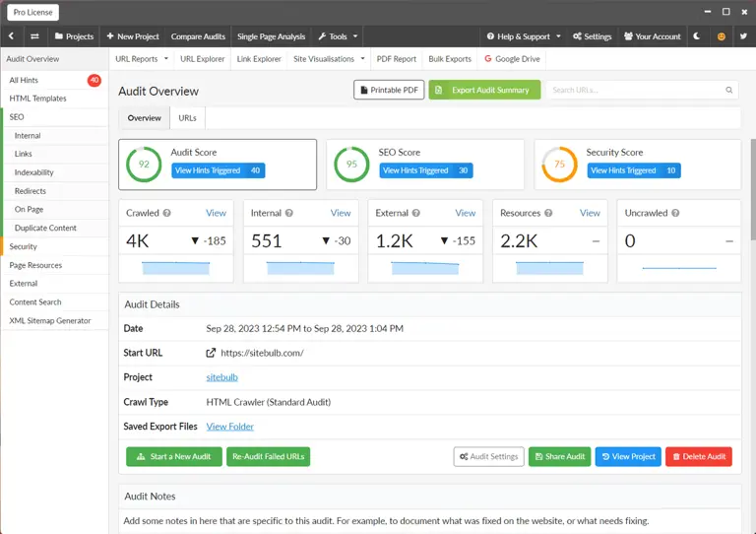Click the Export Audit Summary button

[x=484, y=90]
